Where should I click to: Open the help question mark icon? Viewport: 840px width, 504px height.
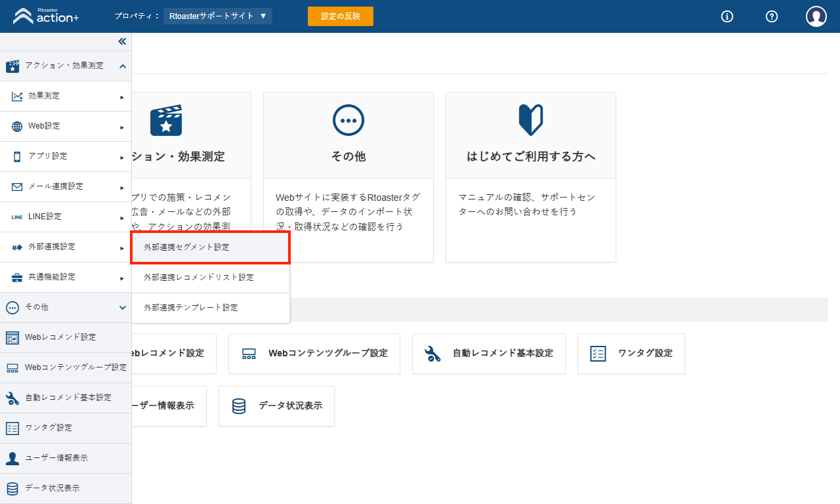[x=772, y=16]
